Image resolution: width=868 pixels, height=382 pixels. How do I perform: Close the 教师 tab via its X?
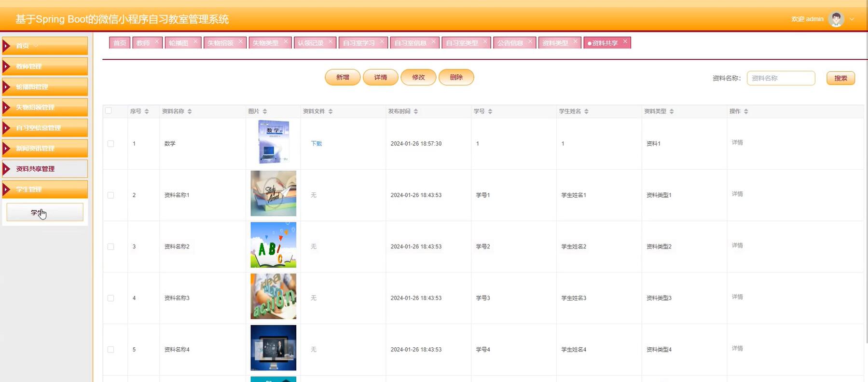[157, 41]
